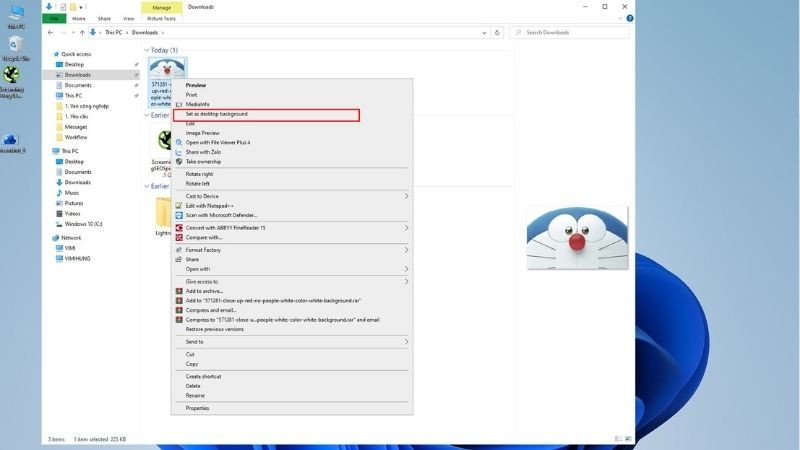The height and width of the screenshot is (450, 800).
Task: Open the address bar history dropdown
Action: pos(484,33)
